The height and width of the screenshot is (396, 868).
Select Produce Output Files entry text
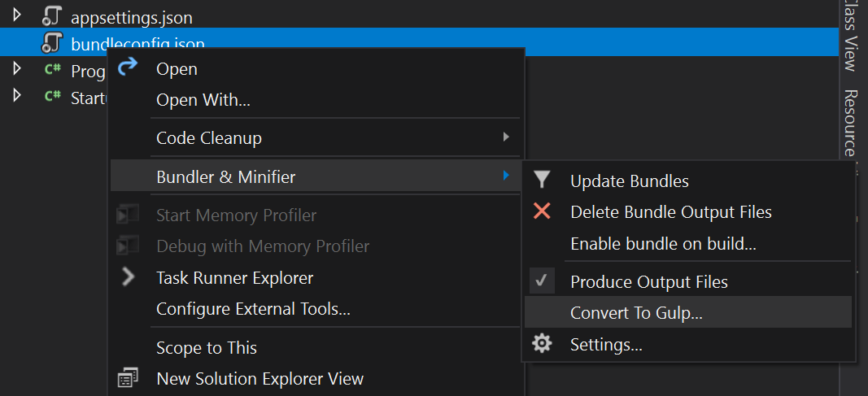point(649,281)
